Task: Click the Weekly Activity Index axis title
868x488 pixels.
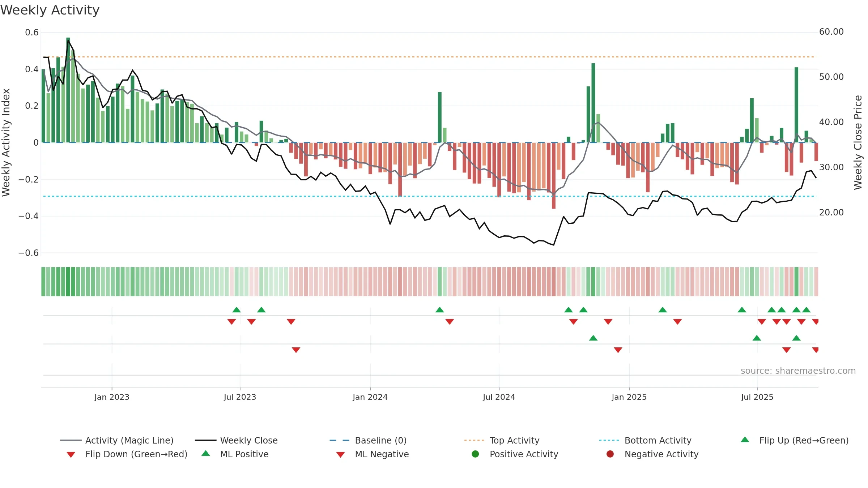Action: pyautogui.click(x=6, y=142)
